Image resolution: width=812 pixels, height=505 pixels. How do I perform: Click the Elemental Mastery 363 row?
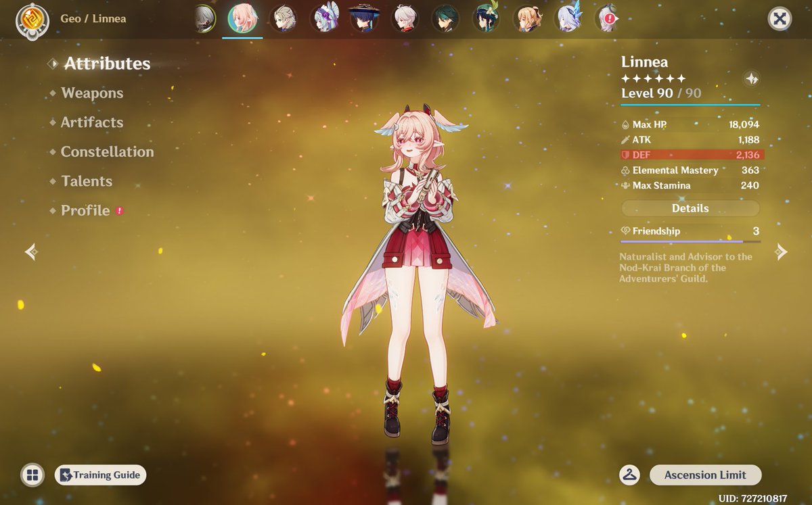click(x=690, y=170)
